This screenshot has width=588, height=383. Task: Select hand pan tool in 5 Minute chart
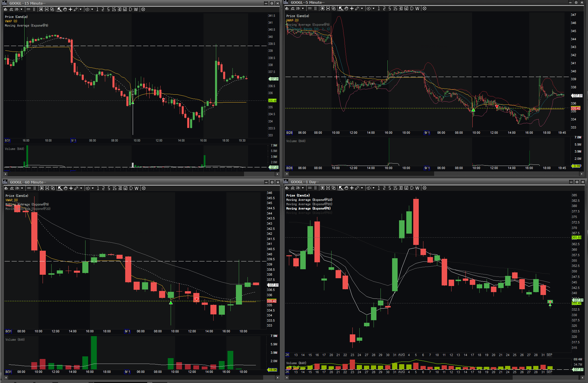coord(346,8)
